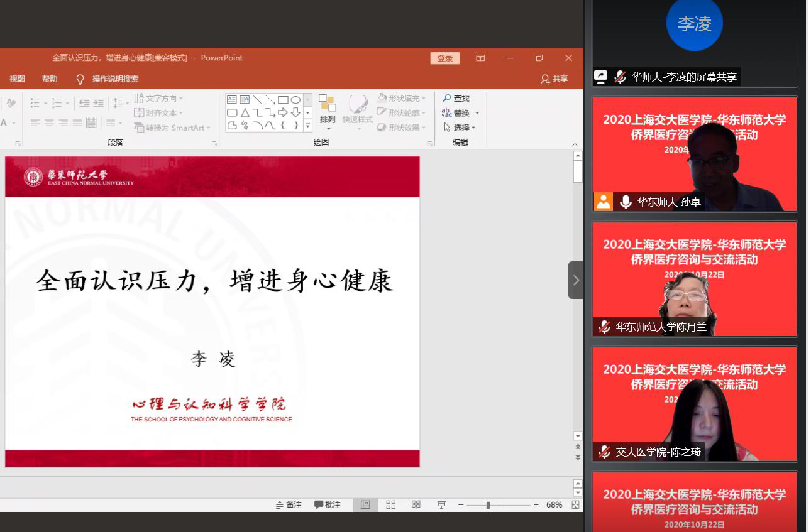
Task: Toggle muted microphone of 华师大-李凌 screen share
Action: point(620,77)
